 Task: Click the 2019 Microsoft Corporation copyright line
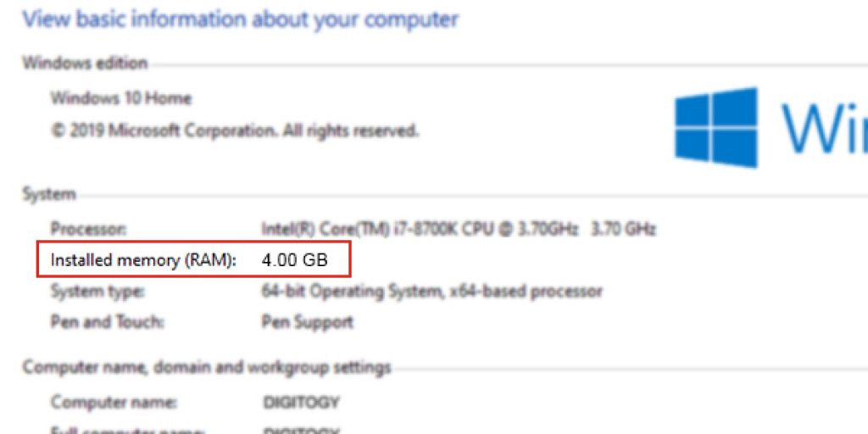[x=235, y=131]
